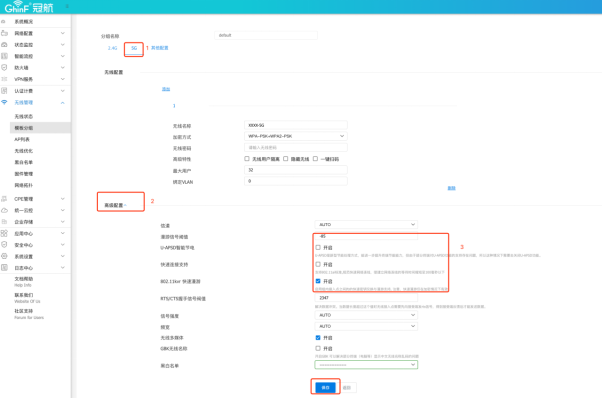Viewport: 602px width, 399px height.
Task: Click the 无线管理 Wi-Fi icon
Action: click(4, 102)
